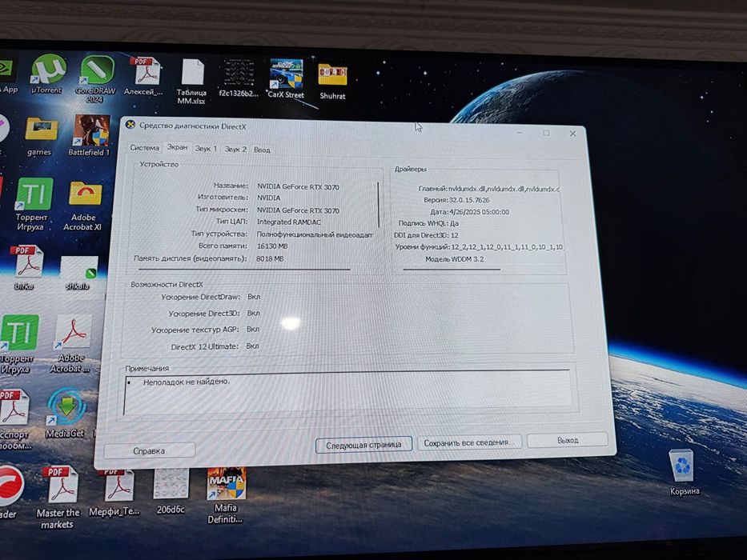Viewport: 747px width, 560px height.
Task: Click the Ускорение DirectDraw label
Action: 201,297
